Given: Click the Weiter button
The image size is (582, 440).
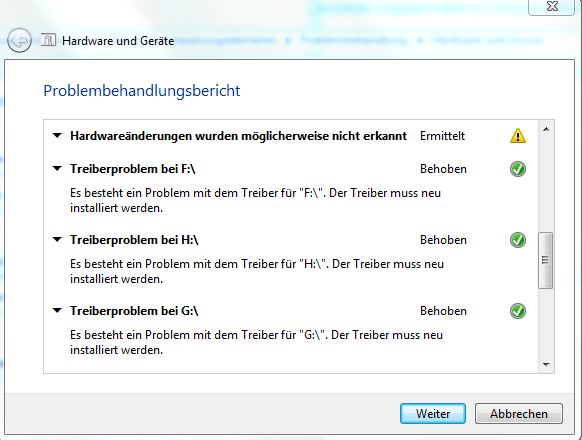Looking at the screenshot, I should tap(433, 414).
